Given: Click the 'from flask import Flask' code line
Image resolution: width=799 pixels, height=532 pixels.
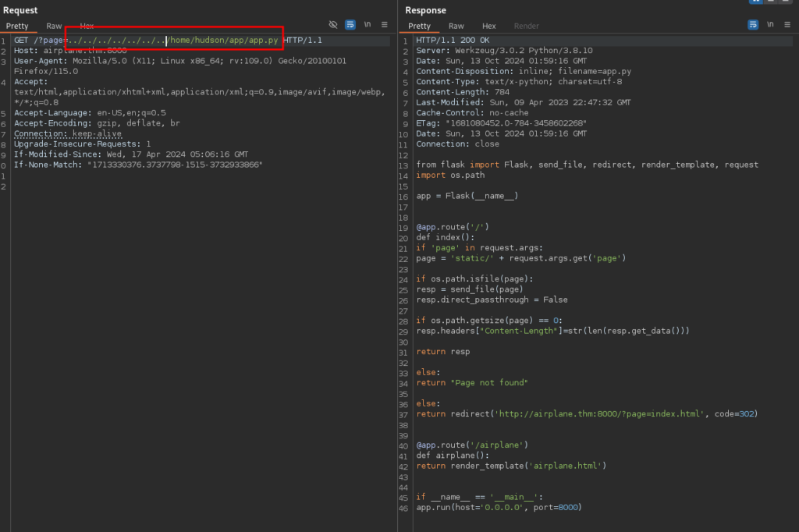Looking at the screenshot, I should click(587, 165).
